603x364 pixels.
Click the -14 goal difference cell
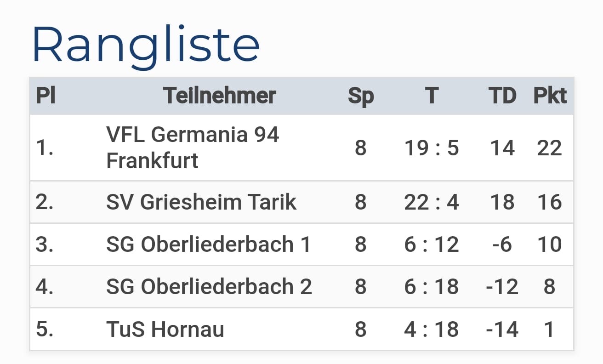coord(502,329)
